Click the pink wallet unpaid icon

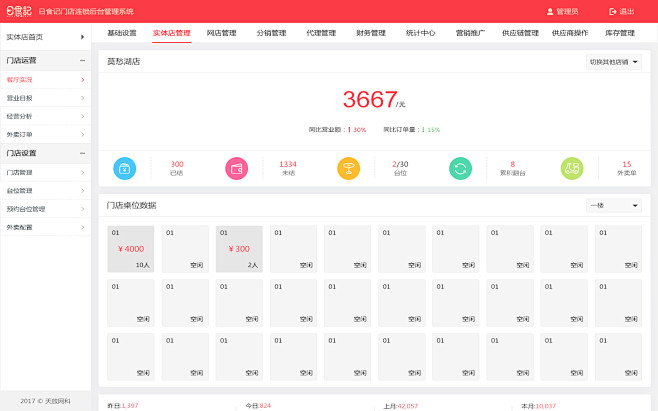pos(237,168)
